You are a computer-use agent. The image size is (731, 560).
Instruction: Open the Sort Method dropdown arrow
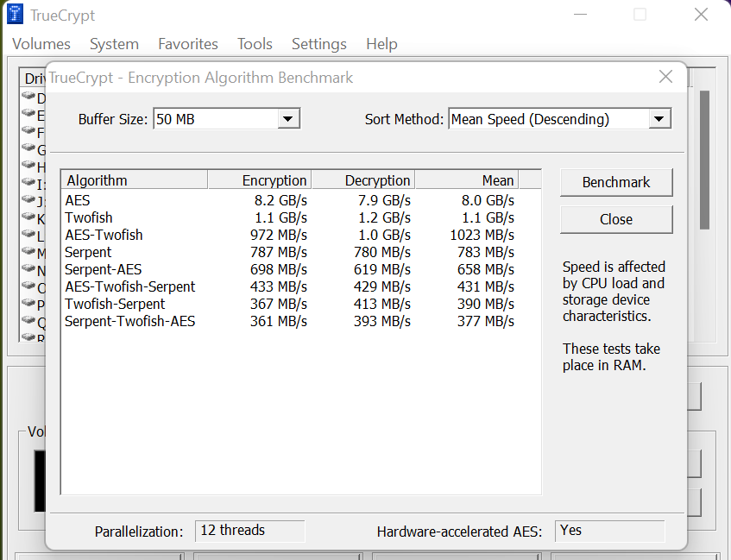[659, 119]
